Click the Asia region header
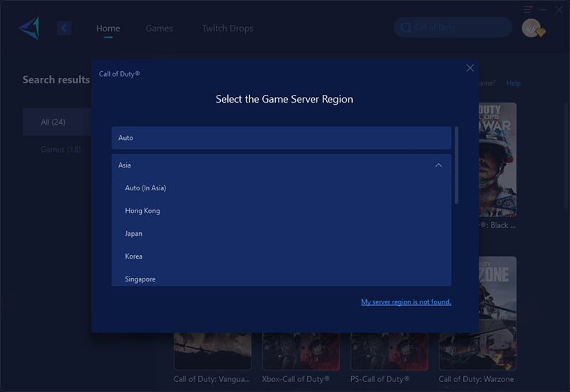 coord(281,165)
